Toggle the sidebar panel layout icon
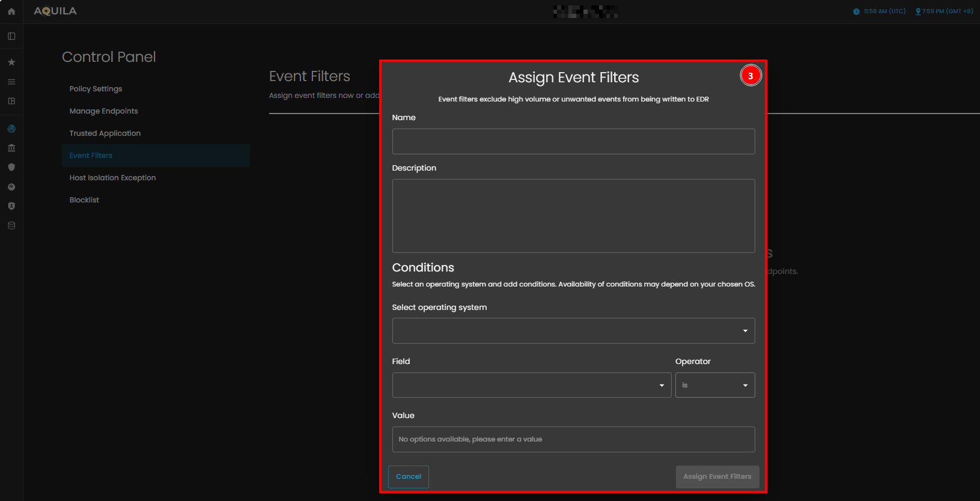 [x=11, y=36]
